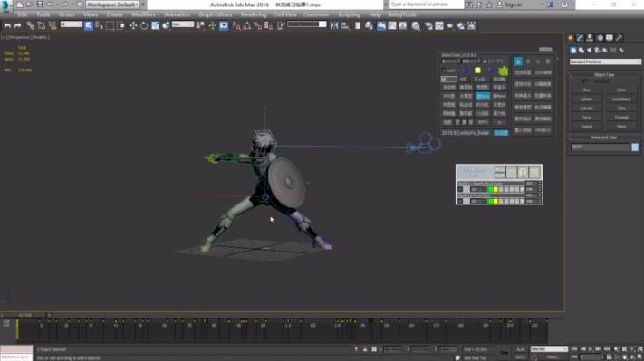Viewport: 644px width, 361px height.
Task: Open the View reference coordinate dropdown
Action: click(x=183, y=24)
